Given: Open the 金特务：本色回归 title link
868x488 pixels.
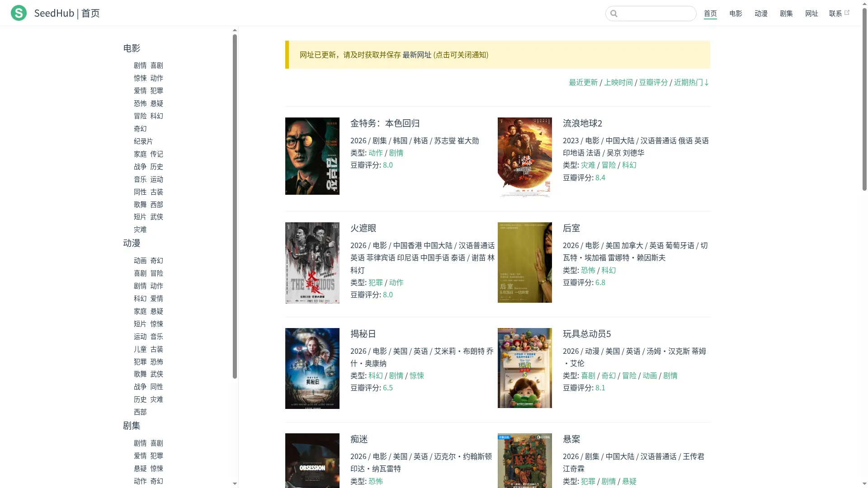Looking at the screenshot, I should [x=385, y=123].
